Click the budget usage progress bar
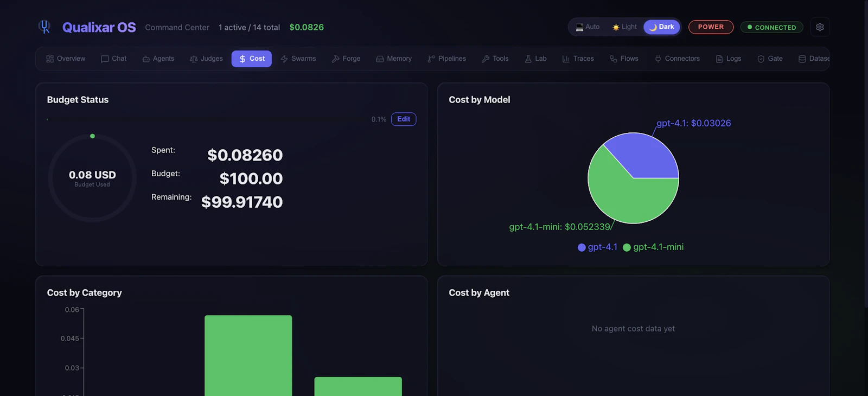Image resolution: width=868 pixels, height=396 pixels. [207, 119]
